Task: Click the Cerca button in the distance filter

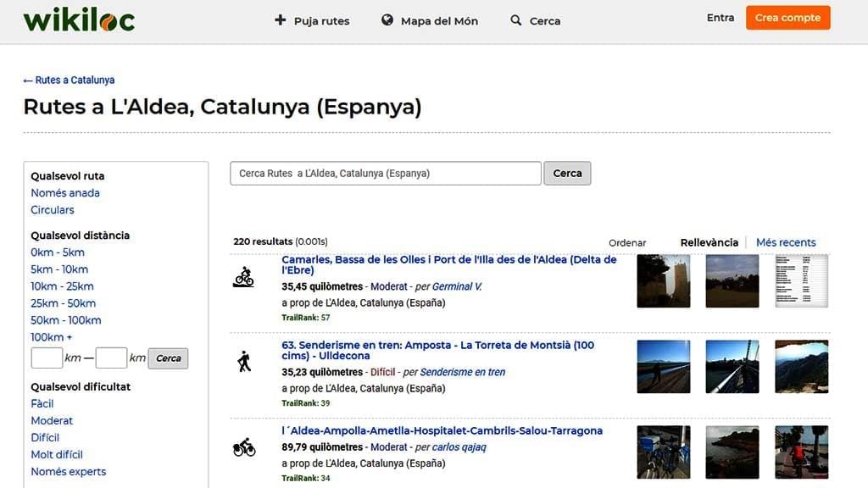Action: (x=169, y=358)
